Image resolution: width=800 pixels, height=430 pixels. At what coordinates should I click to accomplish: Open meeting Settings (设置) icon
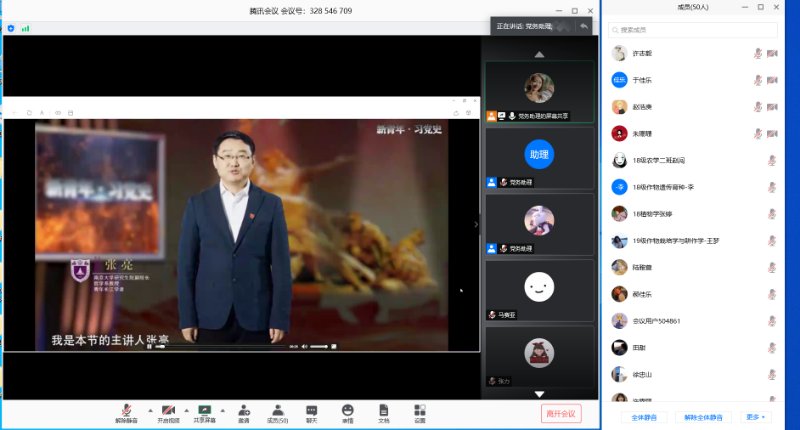click(x=419, y=412)
